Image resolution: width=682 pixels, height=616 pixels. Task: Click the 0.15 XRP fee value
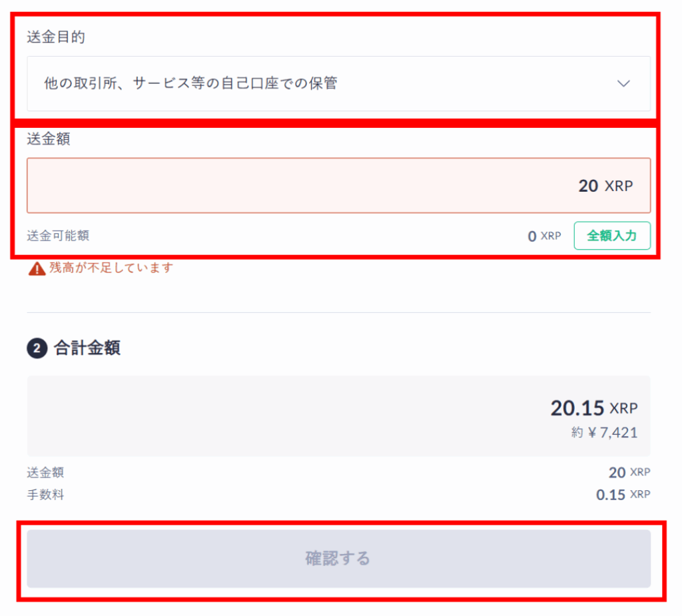coord(623,495)
